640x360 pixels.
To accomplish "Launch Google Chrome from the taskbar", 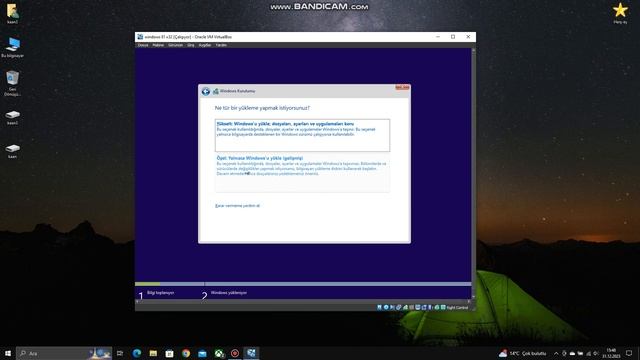I will click(186, 353).
